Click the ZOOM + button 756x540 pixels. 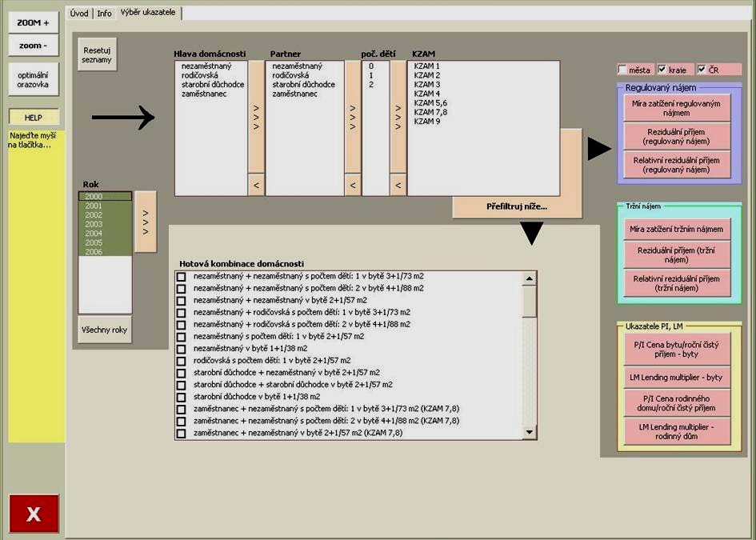point(33,22)
